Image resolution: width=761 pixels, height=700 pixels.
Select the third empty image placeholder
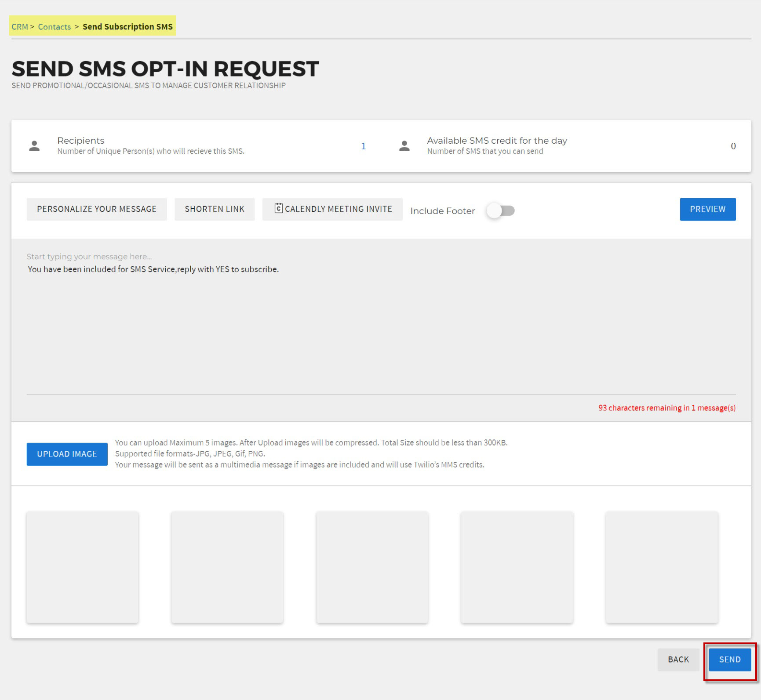click(x=372, y=567)
